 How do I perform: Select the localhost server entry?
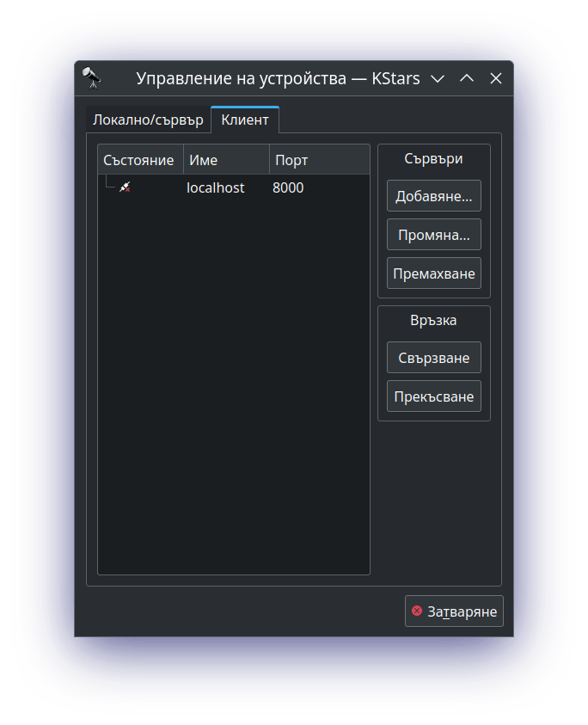(x=216, y=187)
